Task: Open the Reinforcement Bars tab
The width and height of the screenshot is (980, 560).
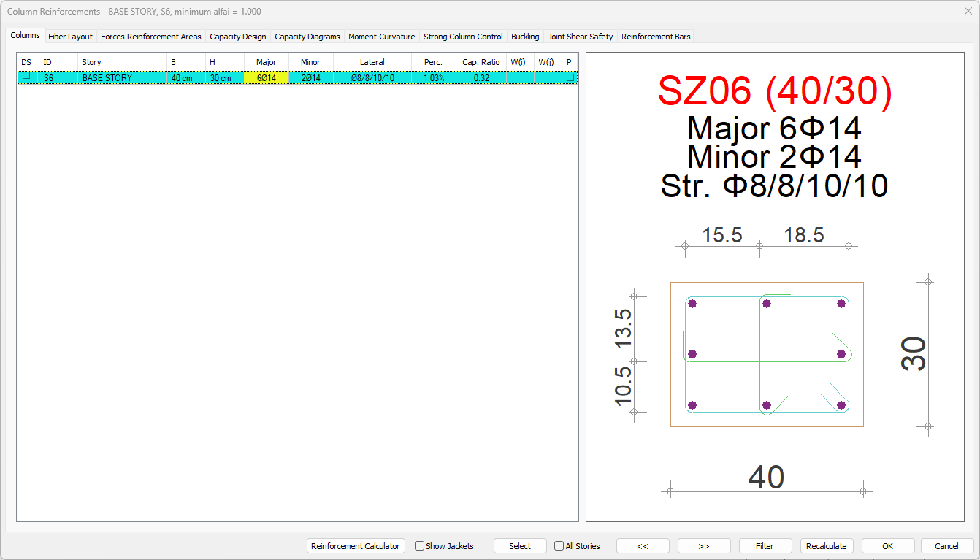Action: click(x=655, y=37)
